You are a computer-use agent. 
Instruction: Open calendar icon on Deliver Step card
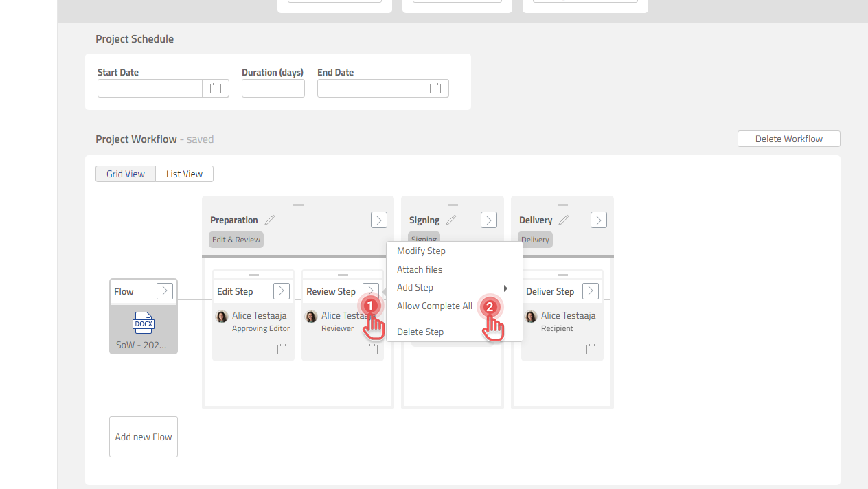[x=592, y=350]
